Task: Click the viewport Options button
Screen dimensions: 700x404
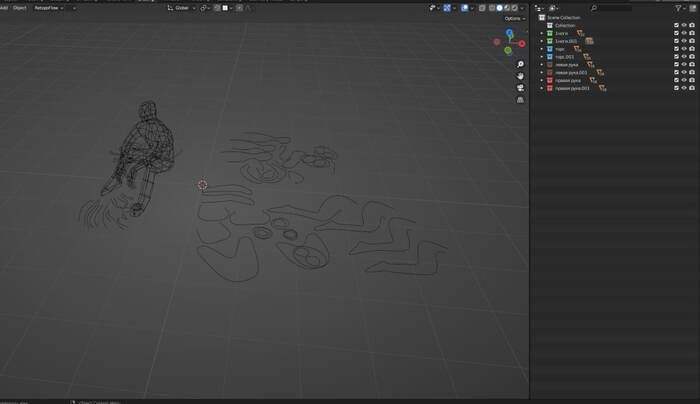Action: (514, 19)
